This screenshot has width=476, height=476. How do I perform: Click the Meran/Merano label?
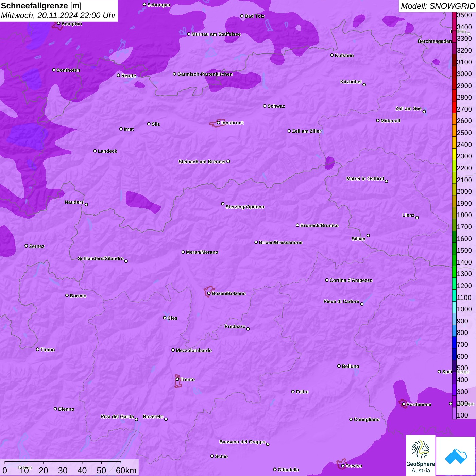pyautogui.click(x=202, y=252)
